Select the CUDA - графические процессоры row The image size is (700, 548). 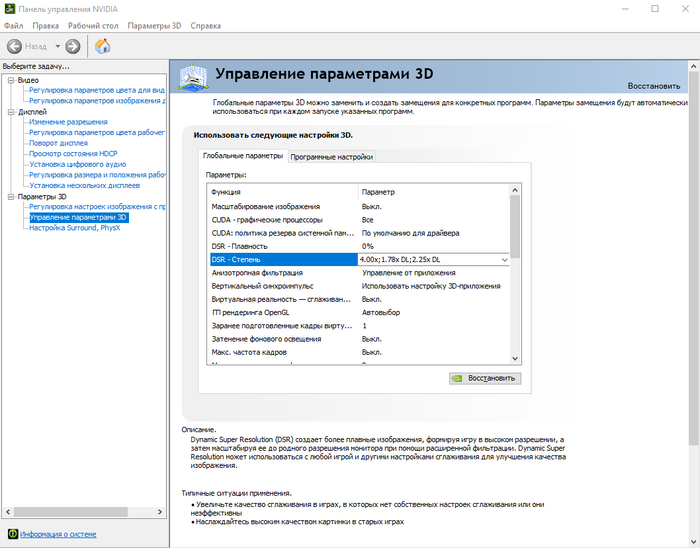[x=359, y=220]
